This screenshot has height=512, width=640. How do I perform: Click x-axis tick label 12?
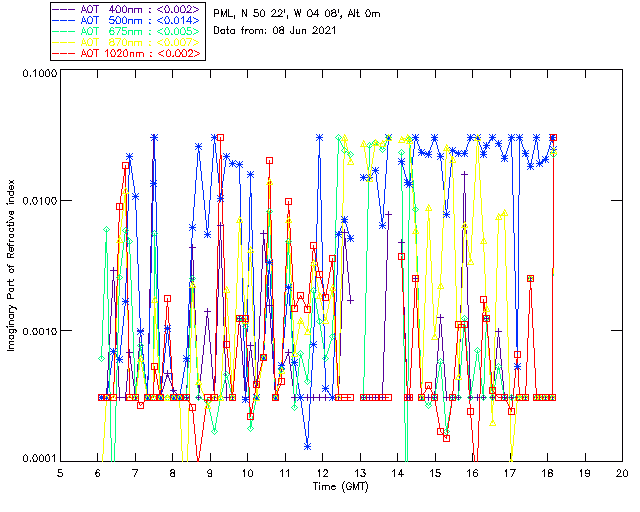[x=322, y=473]
